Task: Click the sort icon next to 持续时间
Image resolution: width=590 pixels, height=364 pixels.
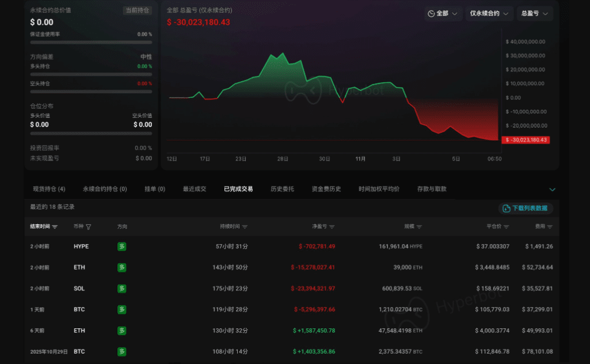Action: click(245, 227)
